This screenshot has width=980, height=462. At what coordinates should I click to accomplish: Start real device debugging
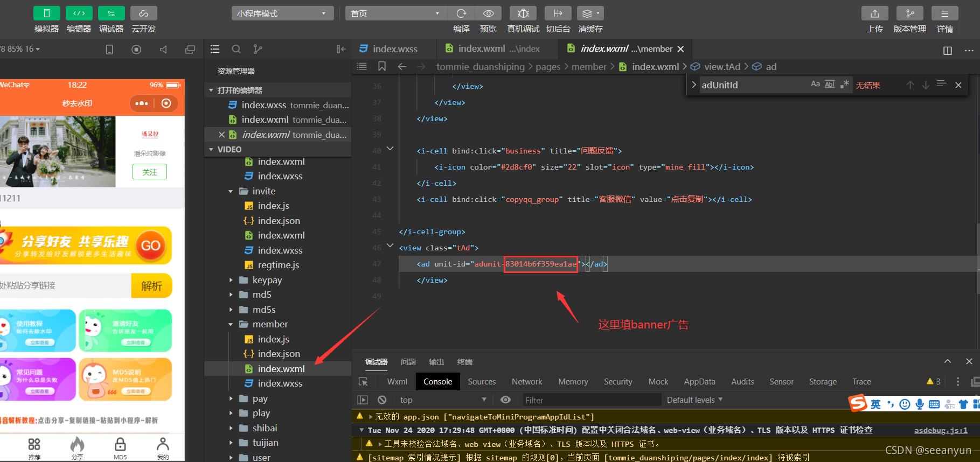523,13
